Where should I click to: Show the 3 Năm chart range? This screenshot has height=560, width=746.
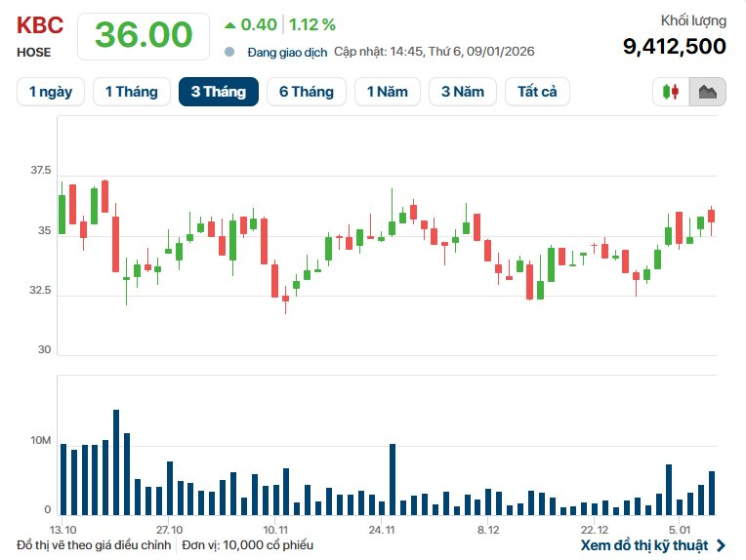[462, 92]
